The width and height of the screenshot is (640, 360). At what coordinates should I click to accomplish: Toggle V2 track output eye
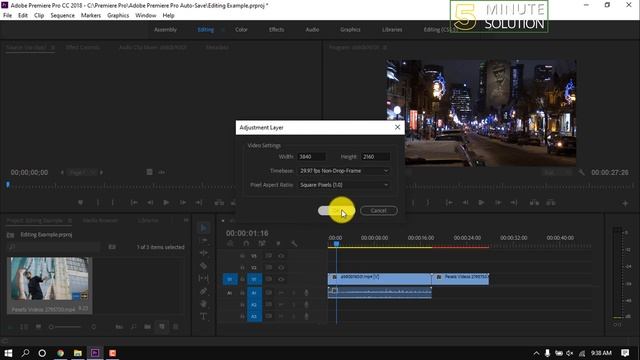click(281, 268)
